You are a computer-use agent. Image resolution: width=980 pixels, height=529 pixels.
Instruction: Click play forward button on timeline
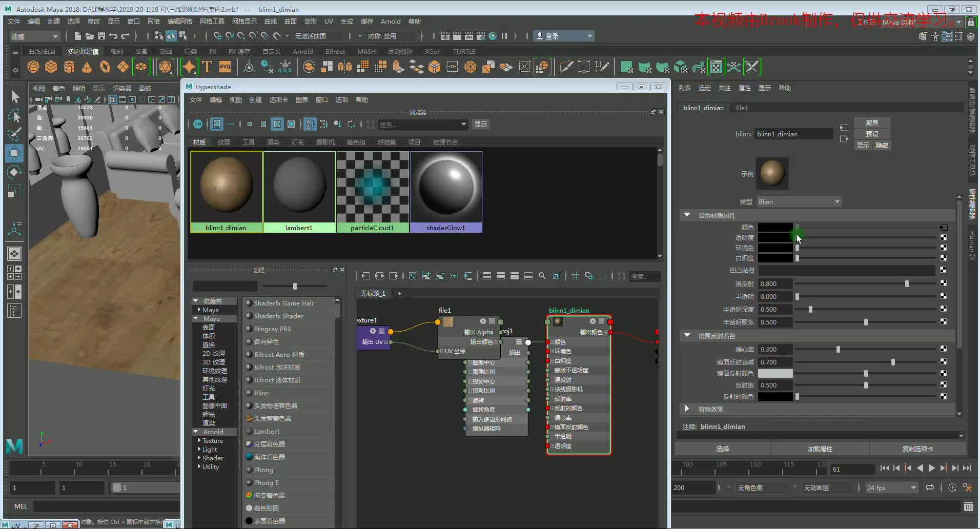[x=931, y=468]
